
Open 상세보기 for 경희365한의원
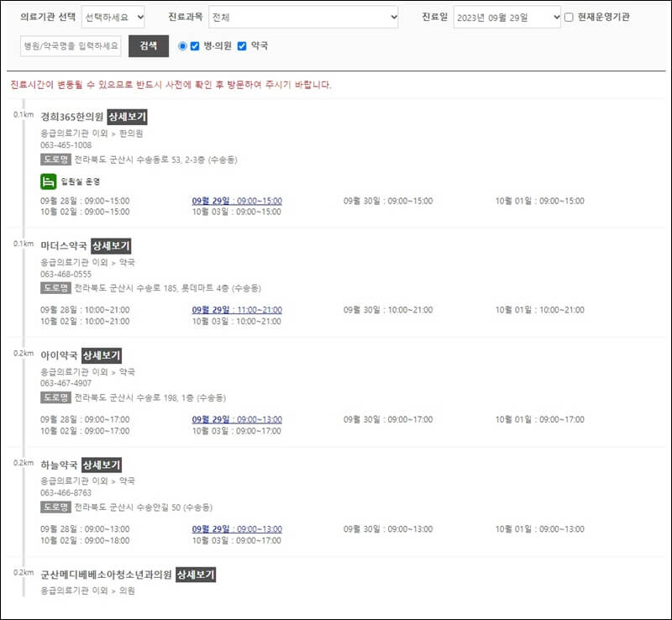(x=128, y=117)
